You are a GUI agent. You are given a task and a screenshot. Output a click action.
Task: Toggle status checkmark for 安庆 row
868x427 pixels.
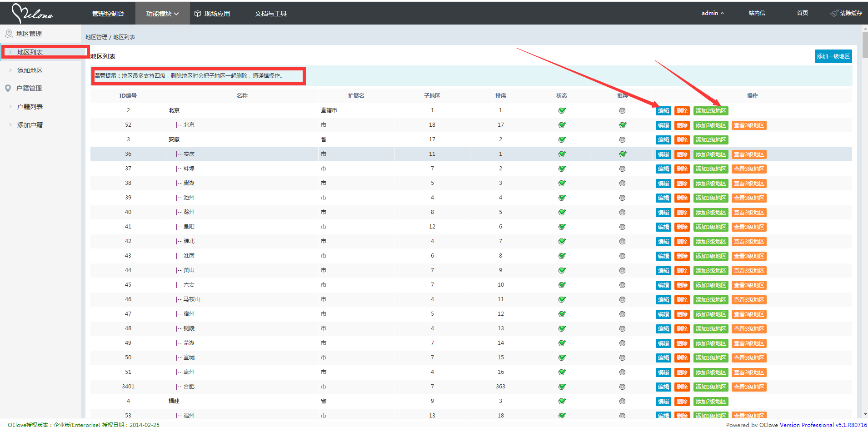pos(562,154)
